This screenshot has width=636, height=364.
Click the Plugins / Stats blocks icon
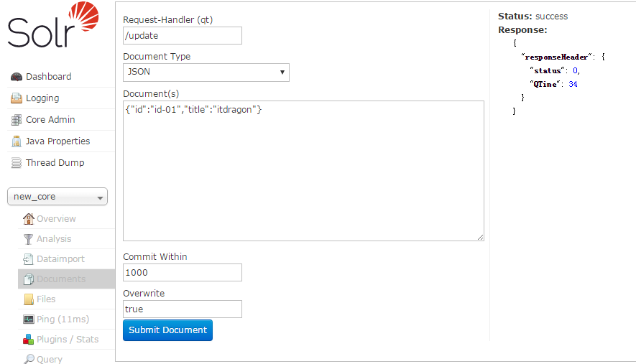(x=29, y=340)
